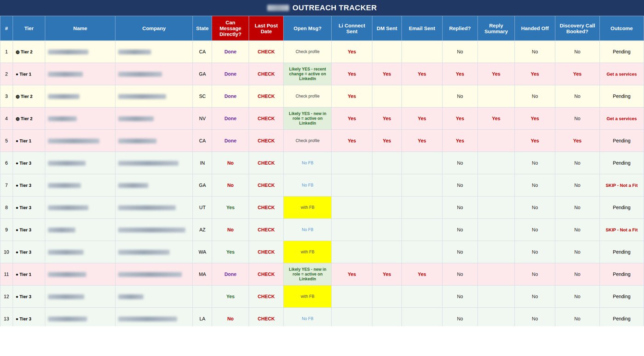
Task: Click the Outcome column header
Action: [x=621, y=28]
